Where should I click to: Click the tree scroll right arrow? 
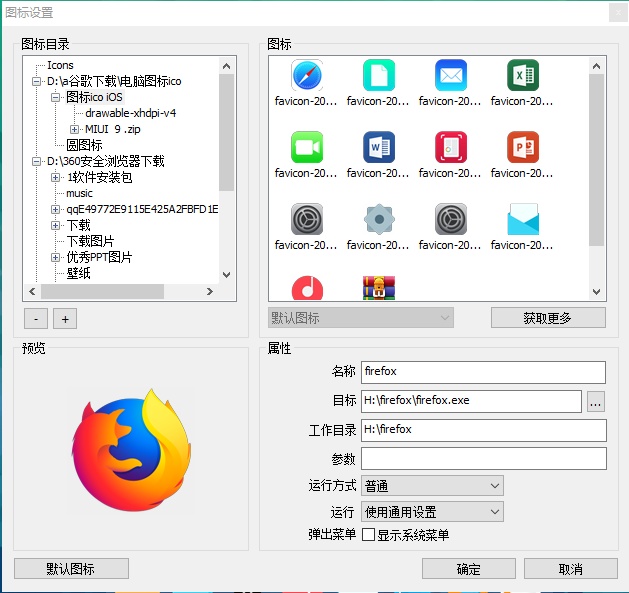point(209,291)
